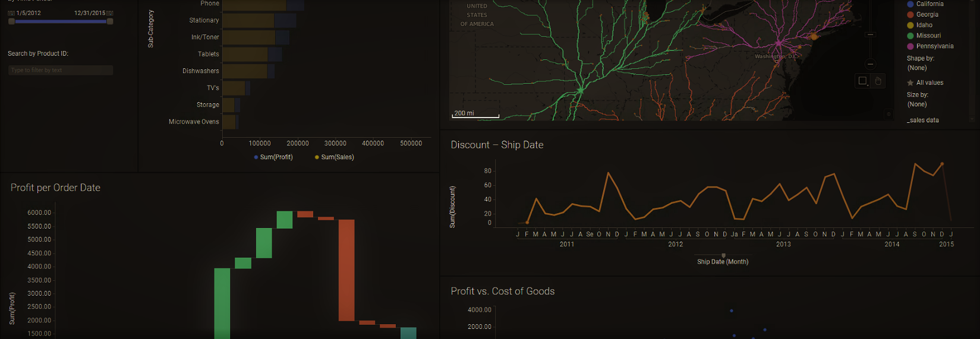Open the Shape by (None) selector
The image size is (980, 339).
point(917,68)
